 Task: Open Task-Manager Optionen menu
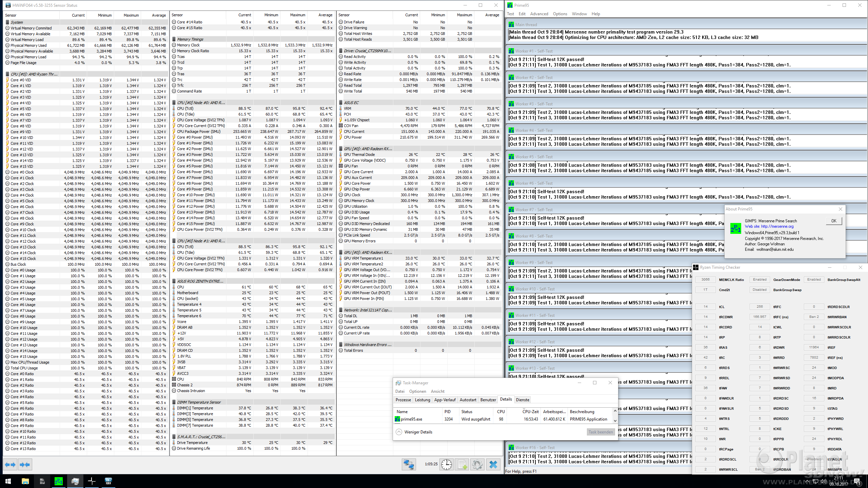(x=417, y=391)
